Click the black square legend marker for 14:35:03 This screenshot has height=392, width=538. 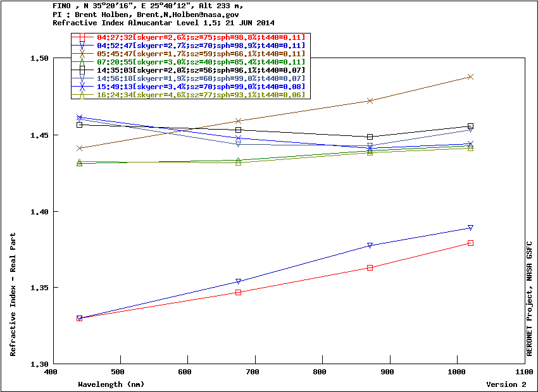point(83,70)
